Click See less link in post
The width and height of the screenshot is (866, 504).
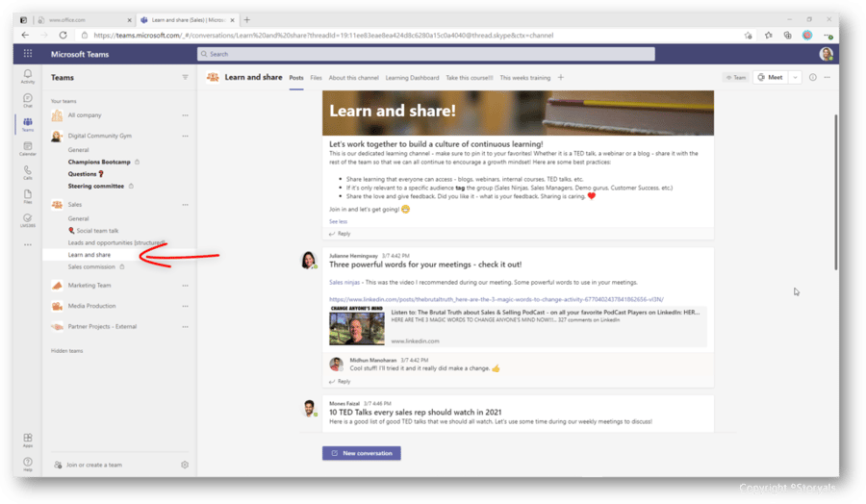[x=338, y=221]
